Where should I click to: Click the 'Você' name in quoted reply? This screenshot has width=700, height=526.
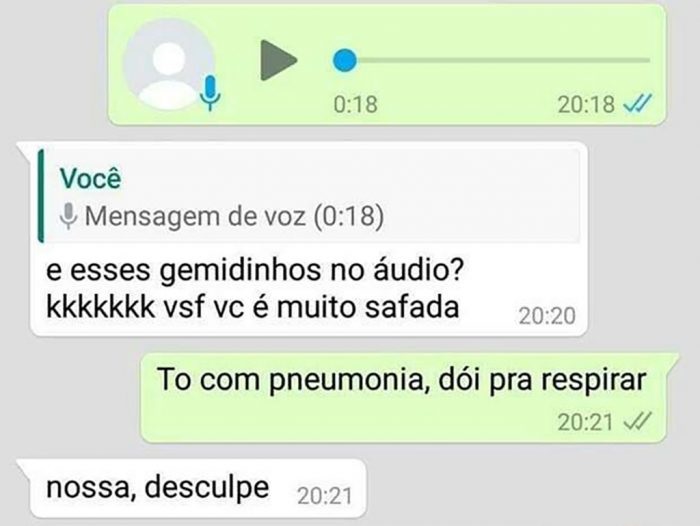click(91, 178)
